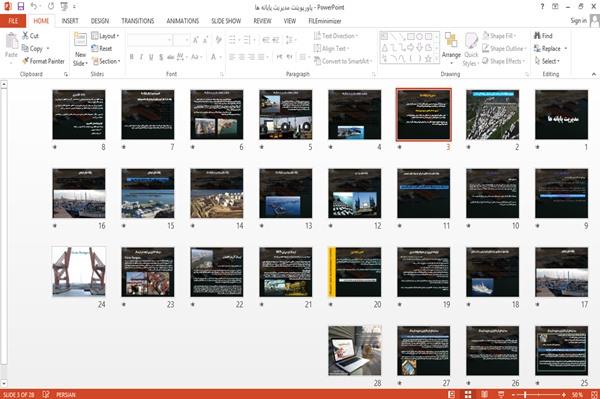Viewport: 600px width, 399px height.
Task: Click Find in Editing group
Action: click(543, 36)
